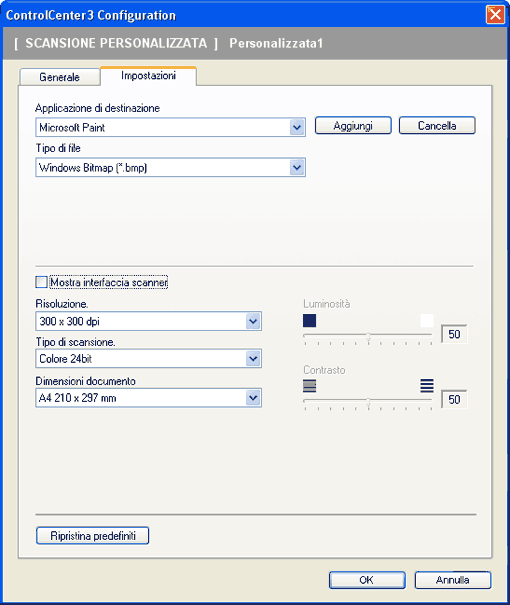The image size is (510, 605).
Task: Click the Contrasto value field
Action: click(x=454, y=399)
